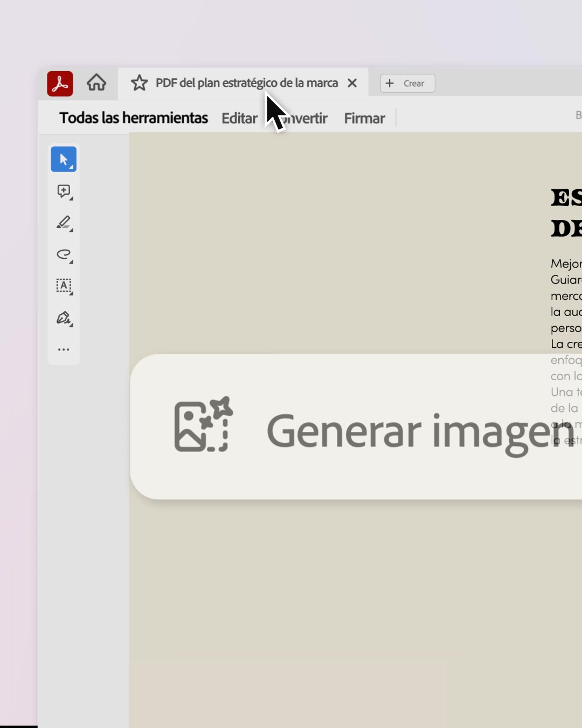
Task: Click the Crear new tab button
Action: coord(407,83)
